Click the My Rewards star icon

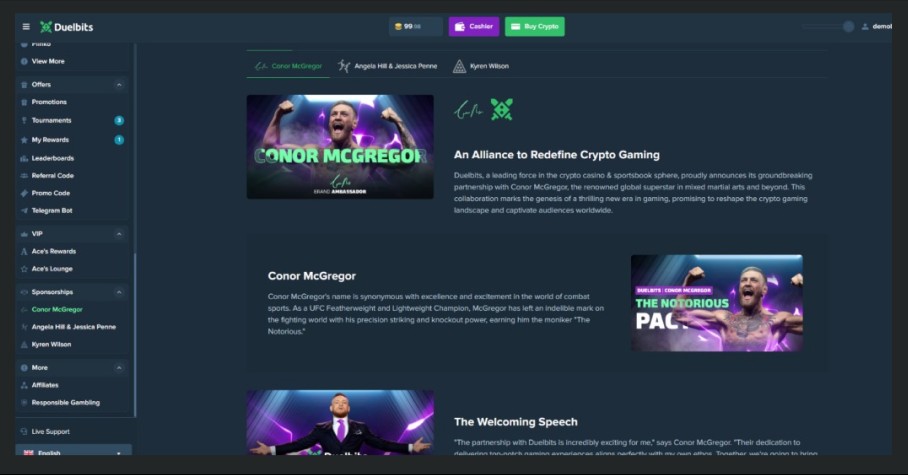click(x=24, y=140)
